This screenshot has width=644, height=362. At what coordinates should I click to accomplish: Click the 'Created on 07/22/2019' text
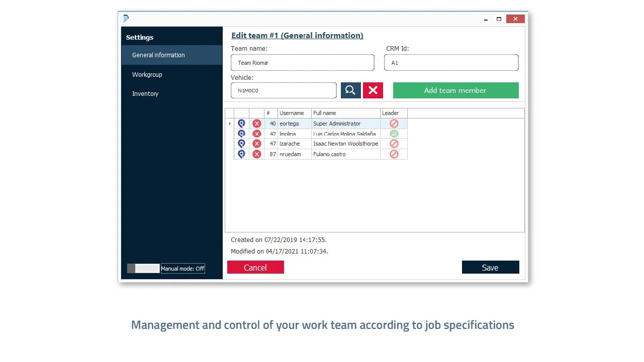point(279,240)
